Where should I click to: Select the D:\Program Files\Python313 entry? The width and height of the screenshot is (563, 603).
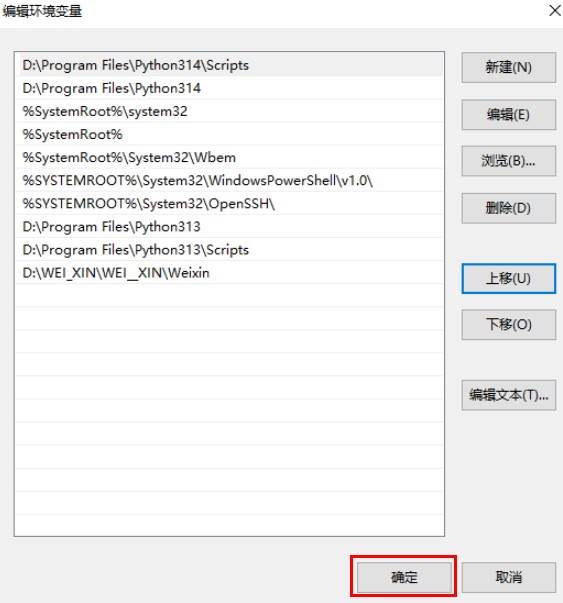click(x=229, y=227)
